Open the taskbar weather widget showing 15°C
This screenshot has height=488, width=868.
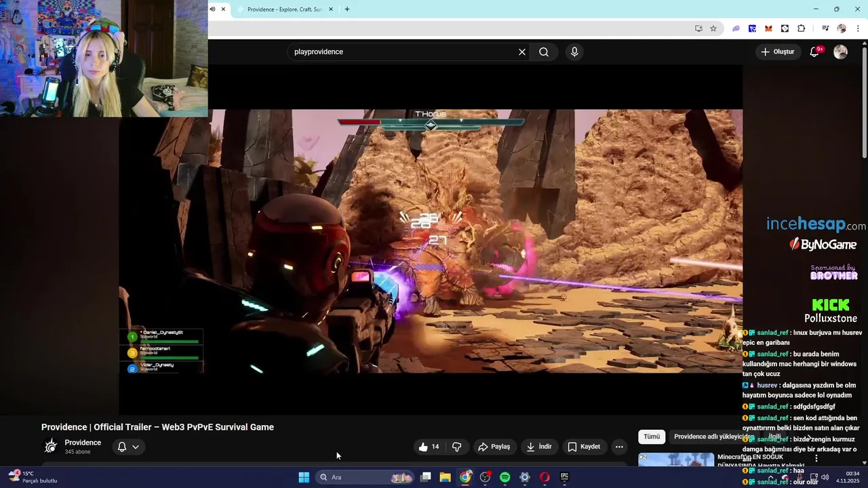pyautogui.click(x=33, y=477)
